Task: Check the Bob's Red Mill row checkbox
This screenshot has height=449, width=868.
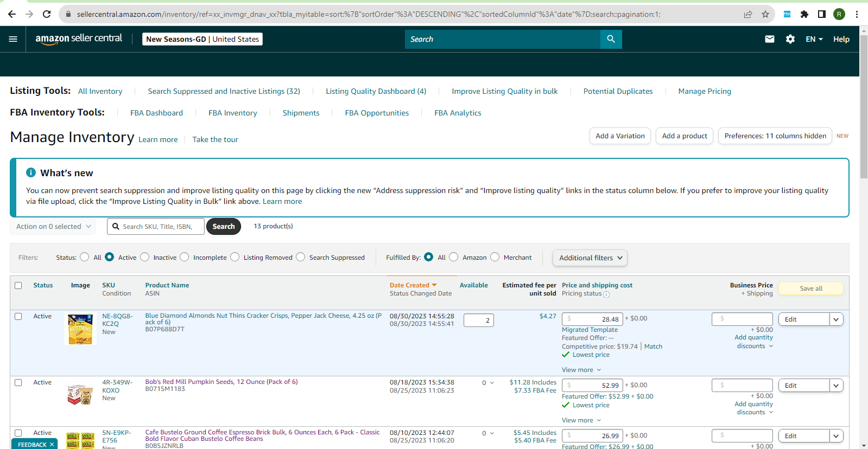Action: (18, 382)
